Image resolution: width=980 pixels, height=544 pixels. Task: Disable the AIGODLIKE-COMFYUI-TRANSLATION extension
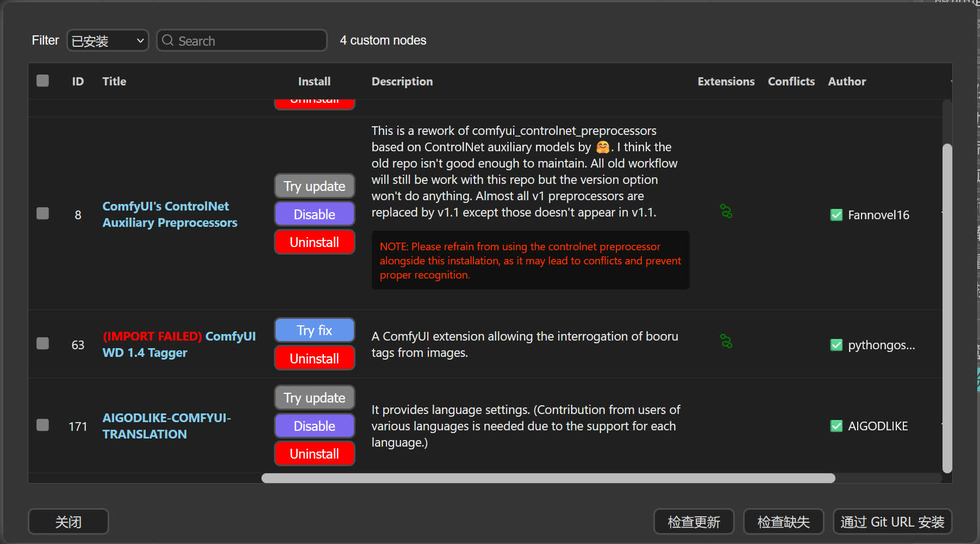314,425
